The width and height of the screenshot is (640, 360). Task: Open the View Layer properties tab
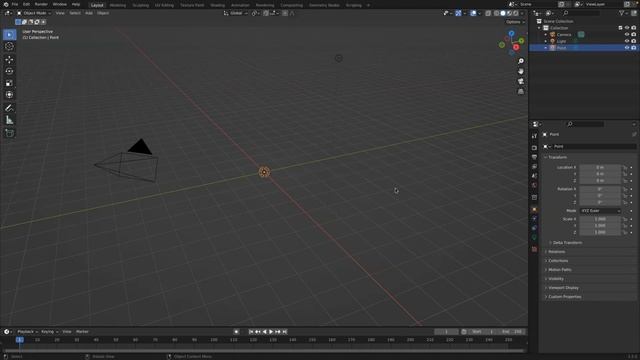tap(534, 167)
